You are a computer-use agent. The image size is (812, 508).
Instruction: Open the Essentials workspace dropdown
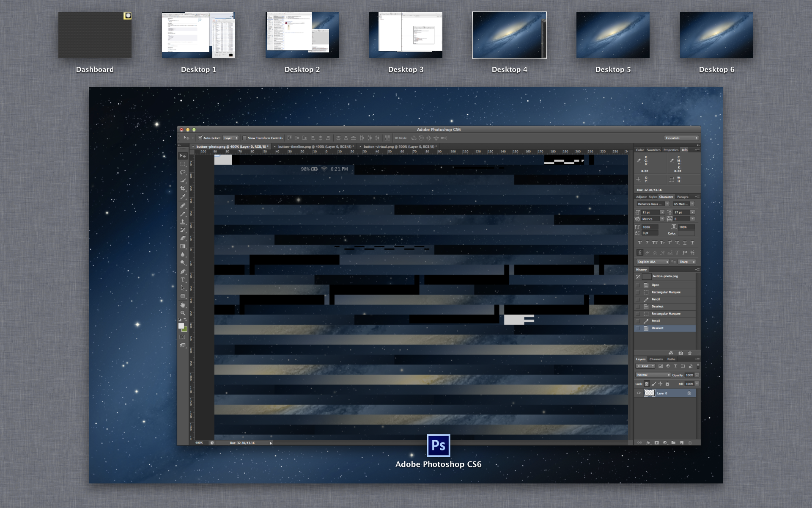[681, 138]
